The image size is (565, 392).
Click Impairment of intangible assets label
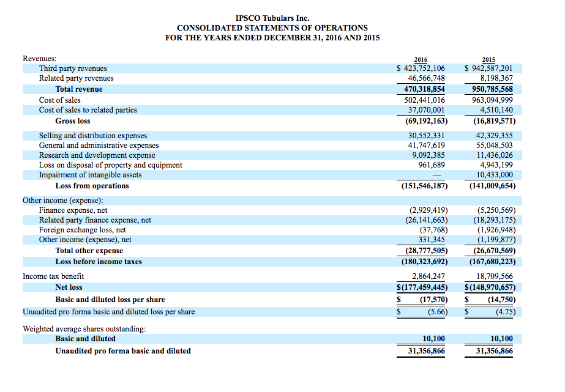point(91,174)
